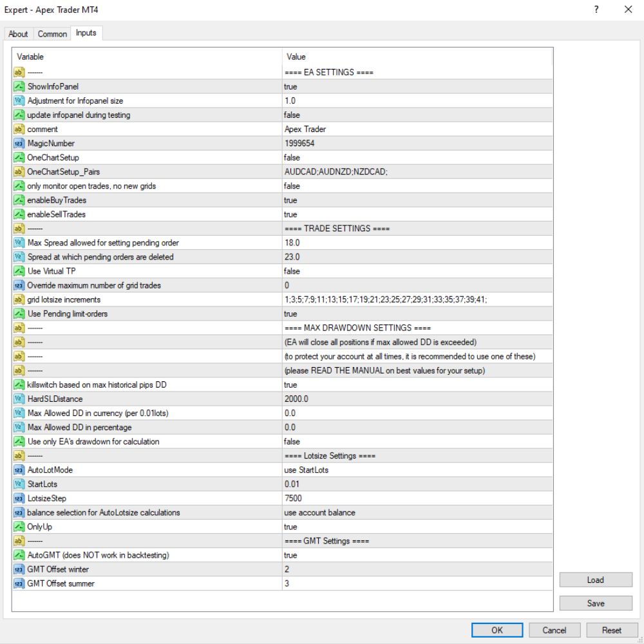Select the Inputs tab
The height and width of the screenshot is (644, 644).
pos(86,33)
